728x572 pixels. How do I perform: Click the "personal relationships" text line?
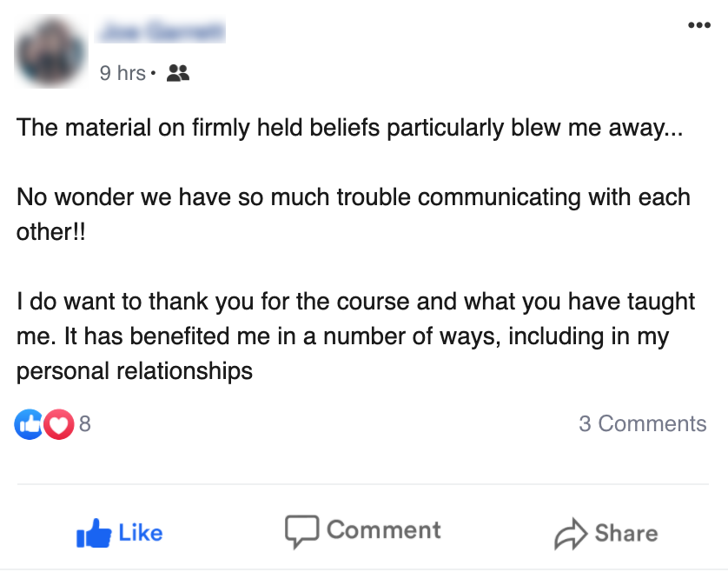click(135, 371)
